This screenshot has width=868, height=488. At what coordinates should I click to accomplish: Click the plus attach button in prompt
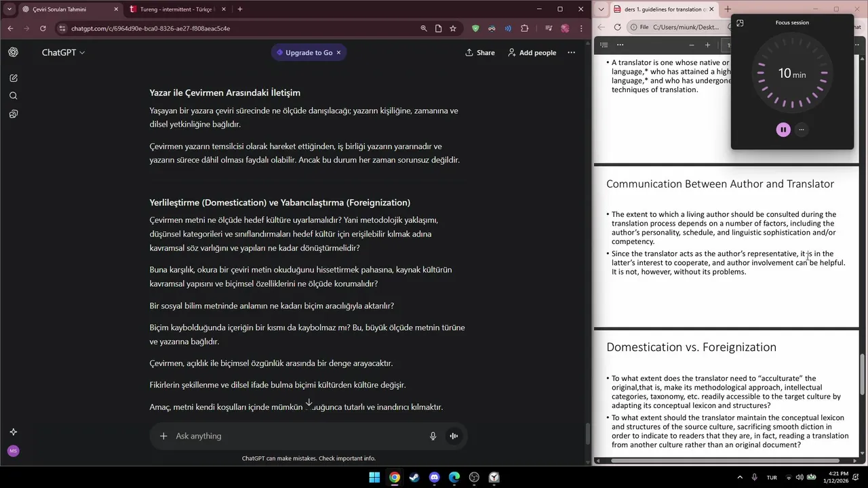pyautogui.click(x=163, y=436)
